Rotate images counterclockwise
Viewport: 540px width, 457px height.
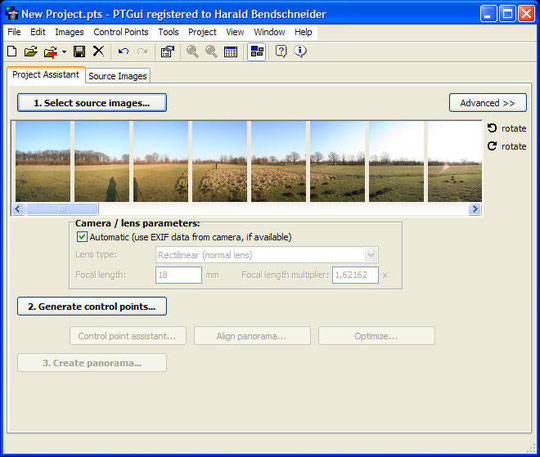tap(507, 128)
